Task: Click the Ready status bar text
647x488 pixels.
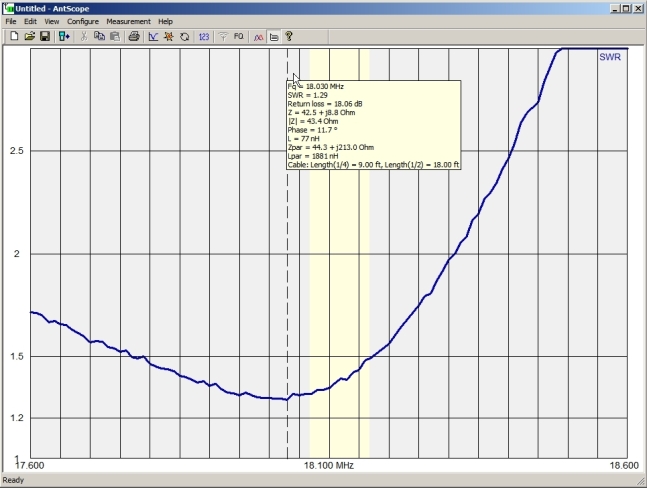Action: tap(13, 480)
